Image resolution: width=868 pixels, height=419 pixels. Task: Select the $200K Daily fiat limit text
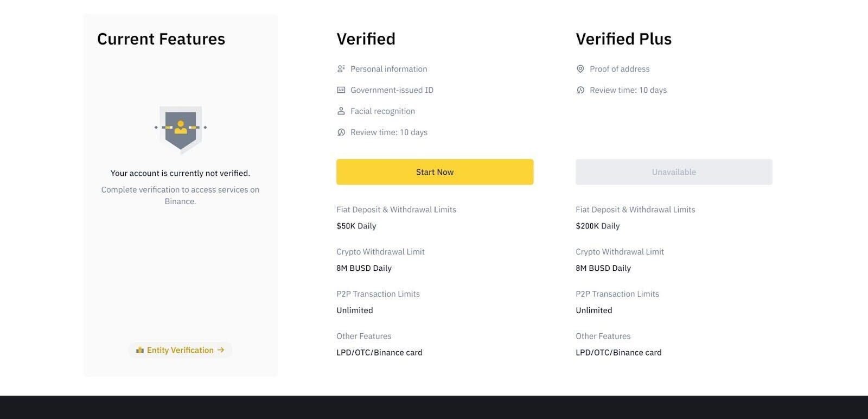[598, 226]
